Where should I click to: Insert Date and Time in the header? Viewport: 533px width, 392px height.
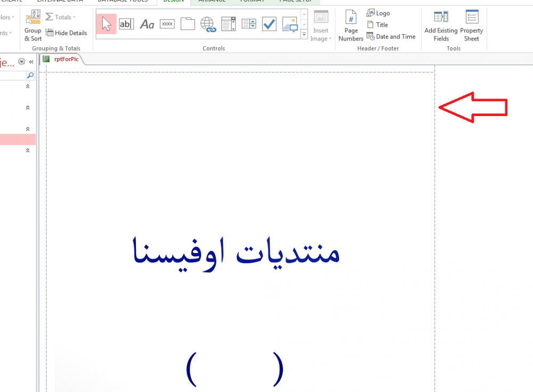click(x=391, y=36)
